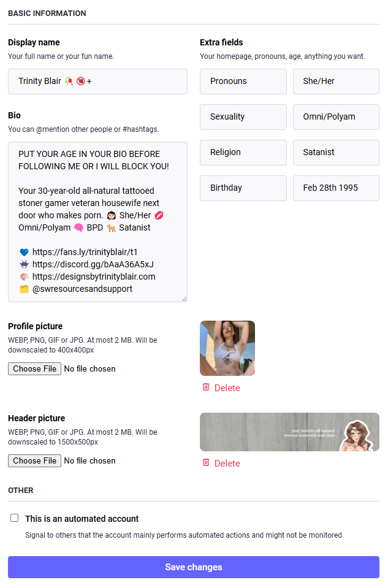Click the Satanist value field
The image size is (388, 588).
click(336, 153)
